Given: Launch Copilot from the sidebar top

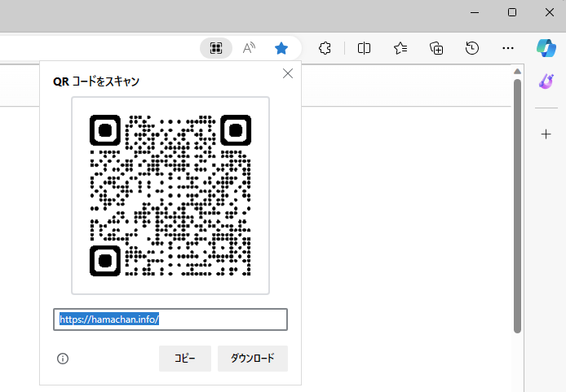Looking at the screenshot, I should pos(546,48).
